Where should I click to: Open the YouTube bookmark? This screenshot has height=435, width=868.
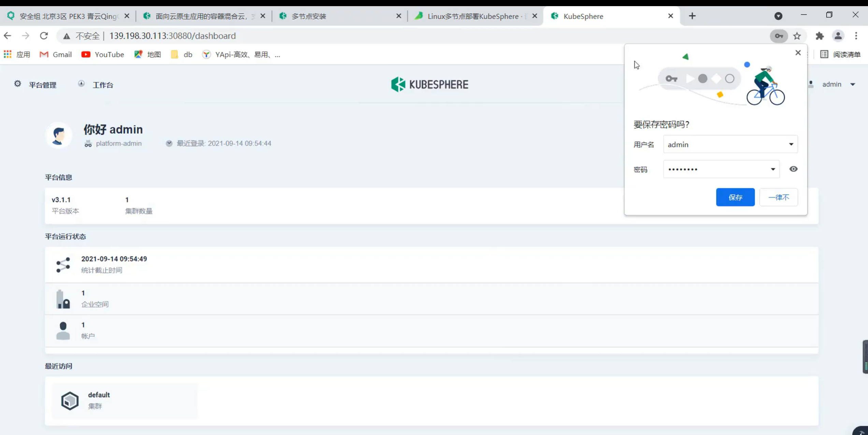click(x=103, y=55)
